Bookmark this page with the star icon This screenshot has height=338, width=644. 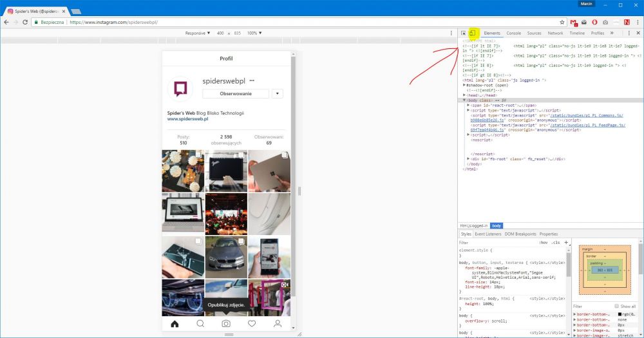pyautogui.click(x=562, y=22)
